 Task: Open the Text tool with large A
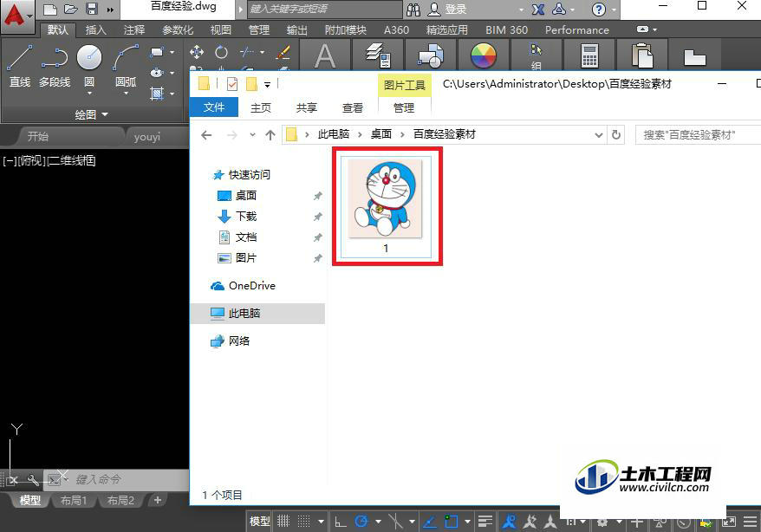pyautogui.click(x=325, y=55)
